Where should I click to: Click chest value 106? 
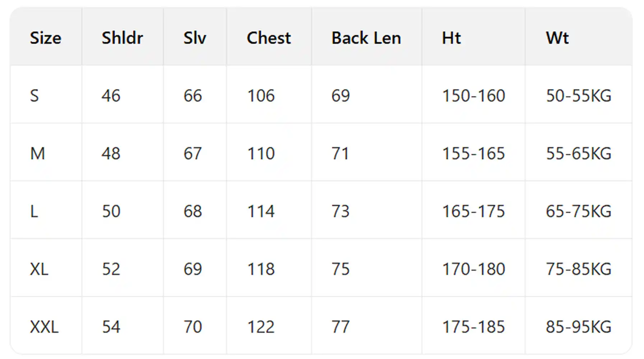coord(261,96)
